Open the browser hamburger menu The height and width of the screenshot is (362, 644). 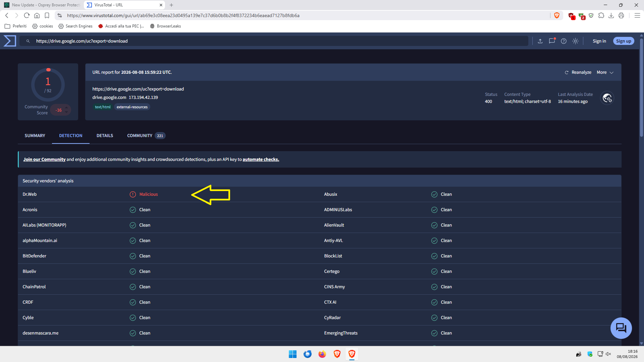point(637,15)
